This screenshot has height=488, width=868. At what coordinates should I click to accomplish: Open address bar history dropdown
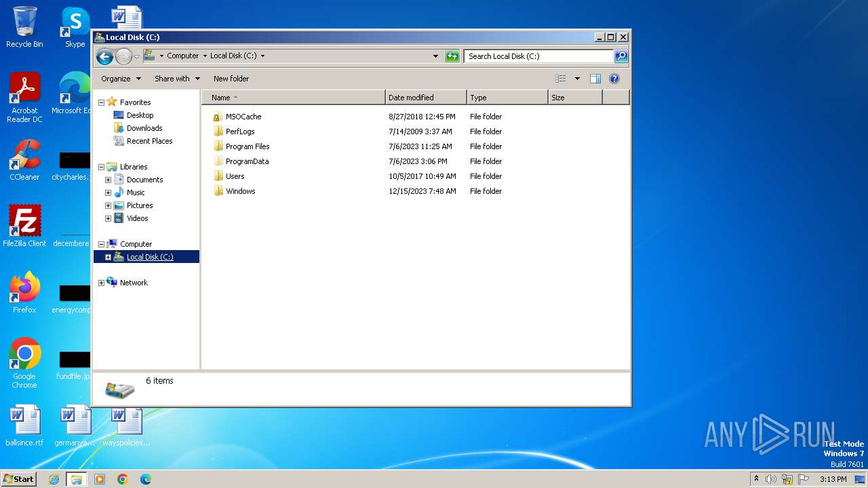point(435,56)
